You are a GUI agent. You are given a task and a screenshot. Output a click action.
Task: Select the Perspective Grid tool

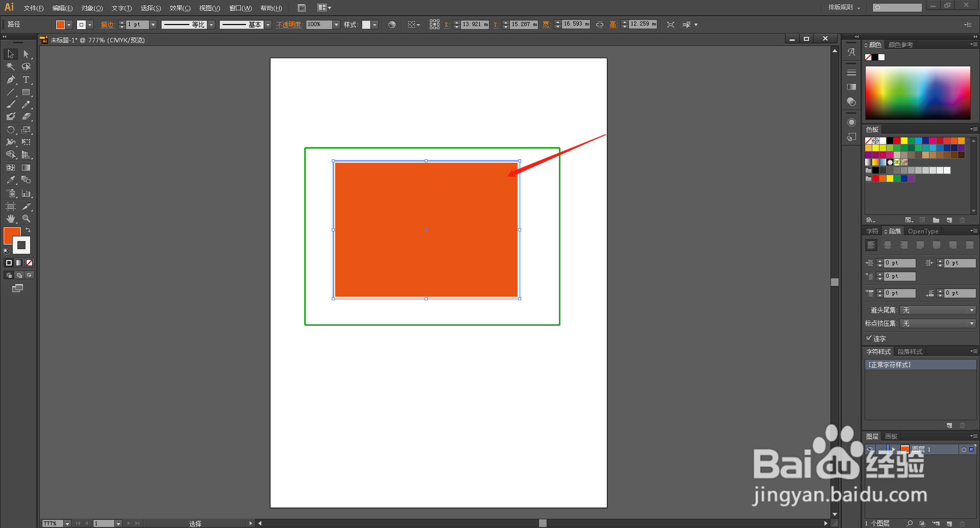26,155
